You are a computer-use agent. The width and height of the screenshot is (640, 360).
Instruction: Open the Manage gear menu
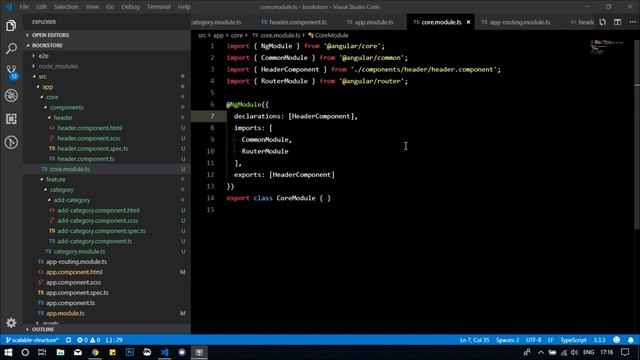(11, 323)
